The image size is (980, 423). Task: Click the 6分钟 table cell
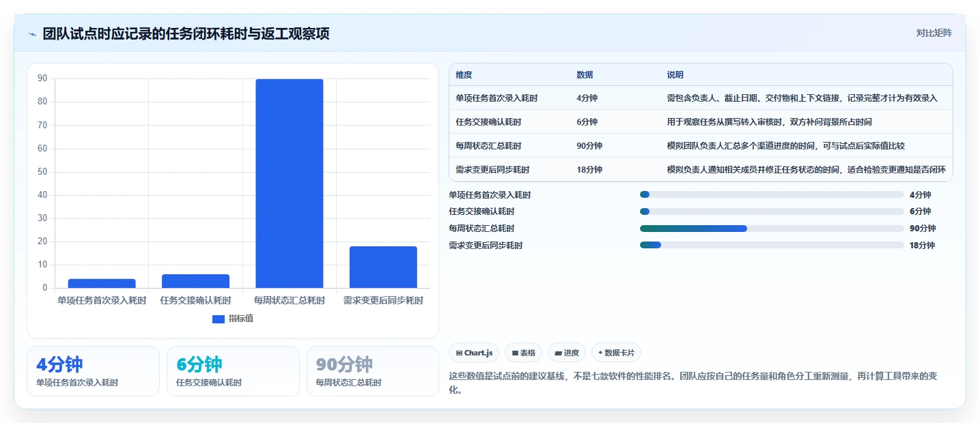(587, 122)
